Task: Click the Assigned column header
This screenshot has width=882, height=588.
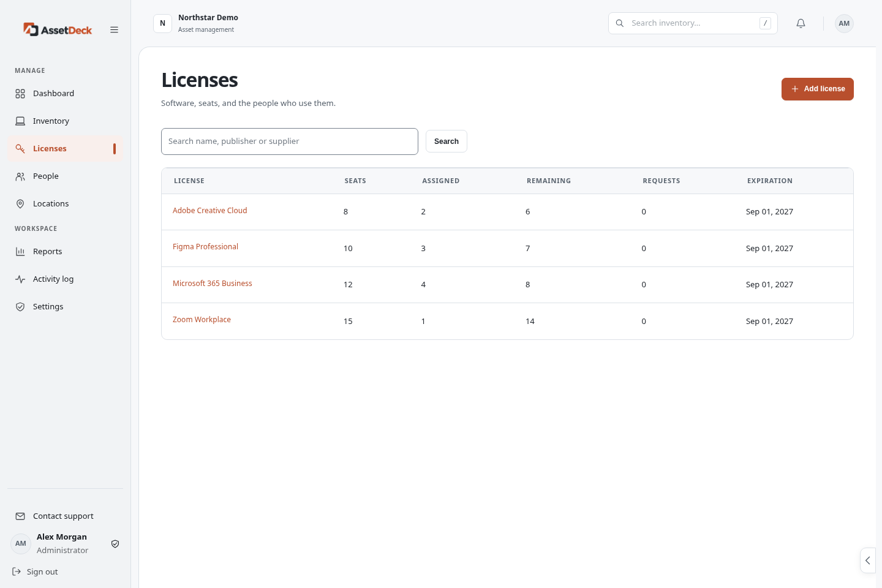Action: pyautogui.click(x=441, y=181)
